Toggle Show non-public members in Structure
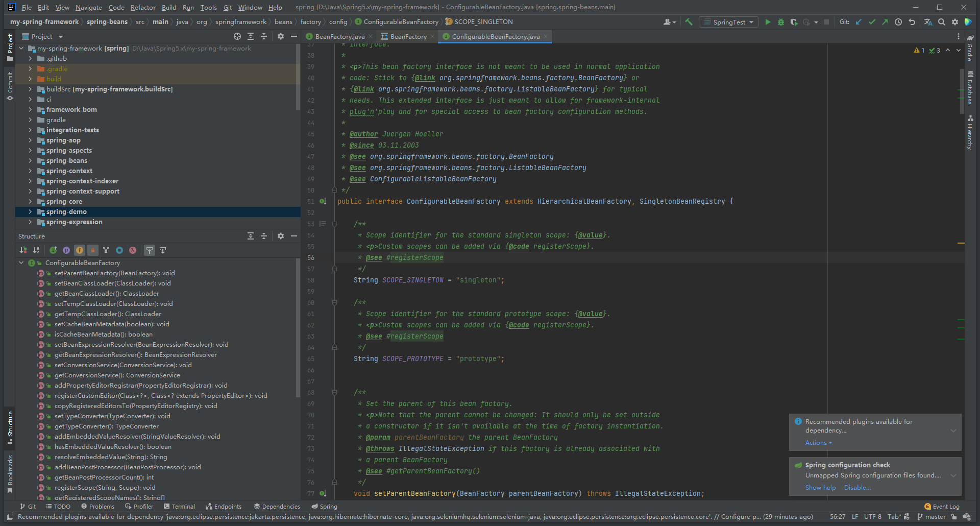The image size is (980, 526). (93, 250)
